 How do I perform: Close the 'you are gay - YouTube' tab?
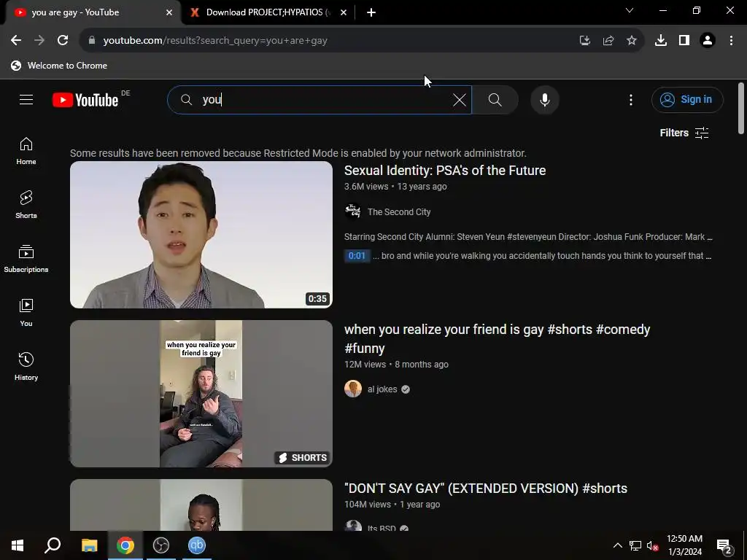coord(169,12)
